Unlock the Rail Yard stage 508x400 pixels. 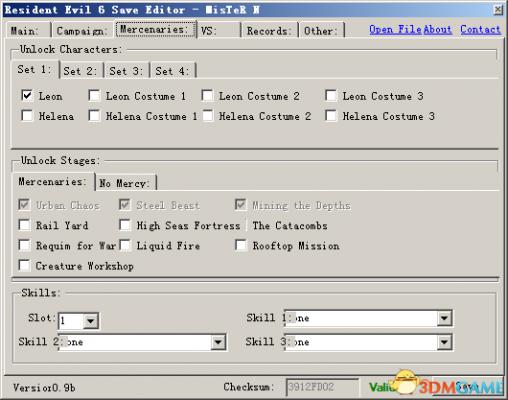click(24, 225)
